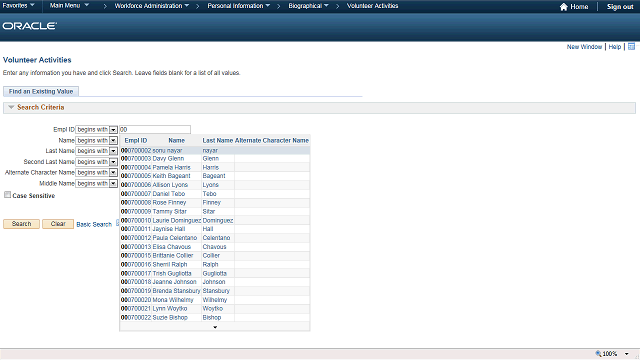
Task: Open the zoom level magnifier in status bar
Action: tap(598, 353)
